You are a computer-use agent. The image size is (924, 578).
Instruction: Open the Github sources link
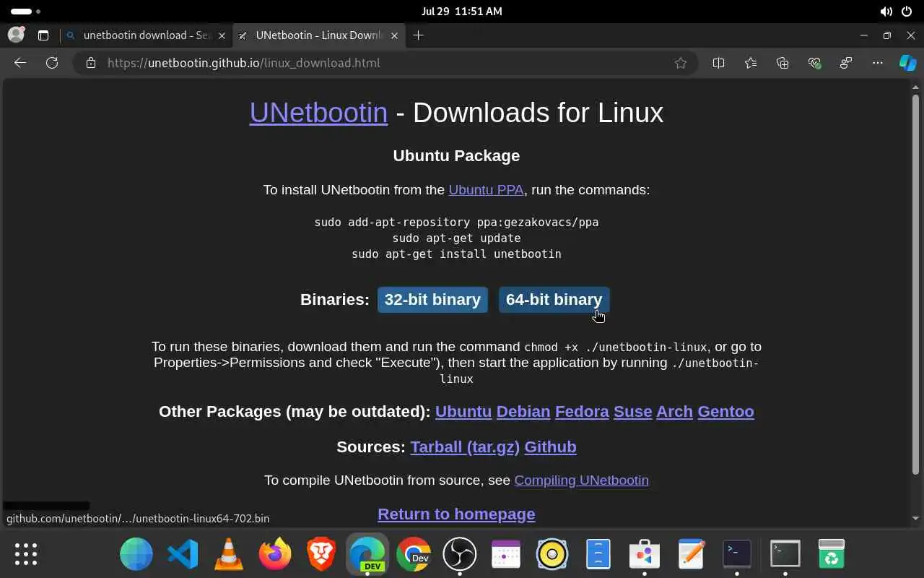pos(550,447)
